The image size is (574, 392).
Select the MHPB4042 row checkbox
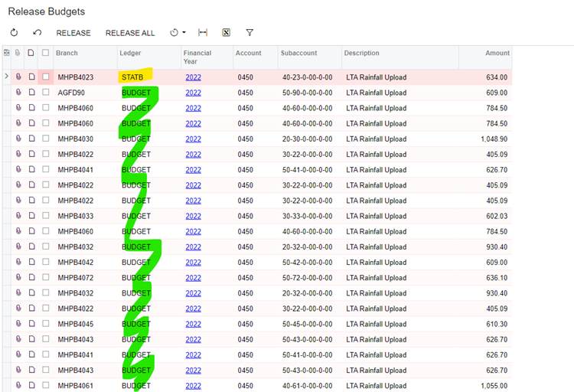click(x=45, y=262)
